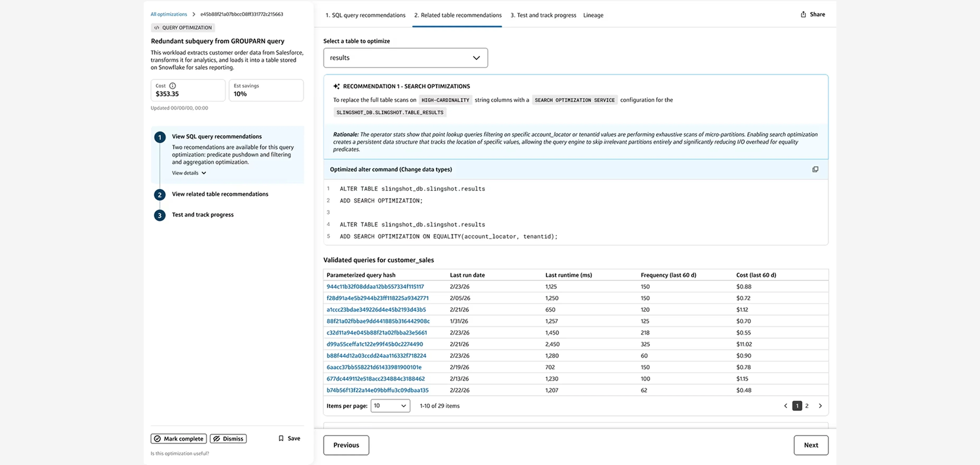Viewport: 980px width, 465px height.
Task: Open Items per page dropdown
Action: (390, 406)
